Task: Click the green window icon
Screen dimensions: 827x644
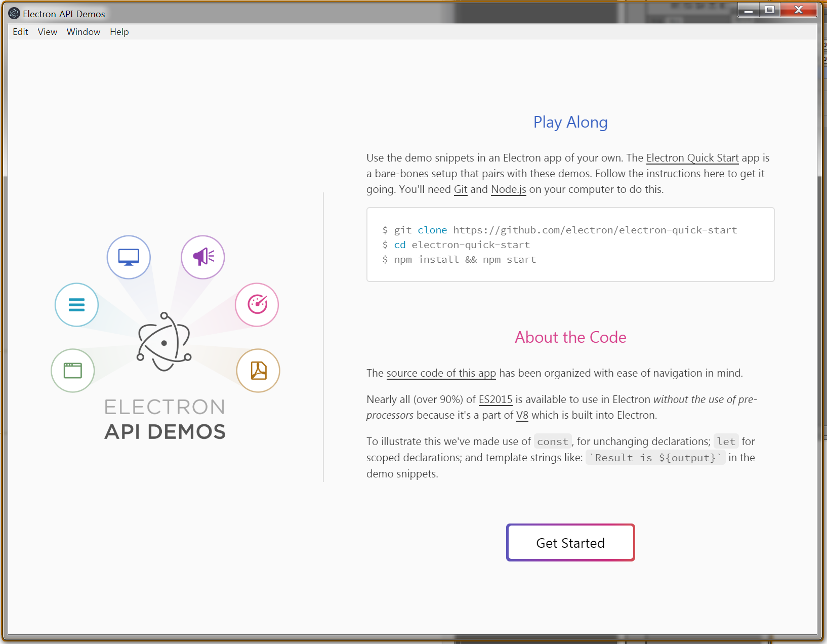Action: click(73, 371)
